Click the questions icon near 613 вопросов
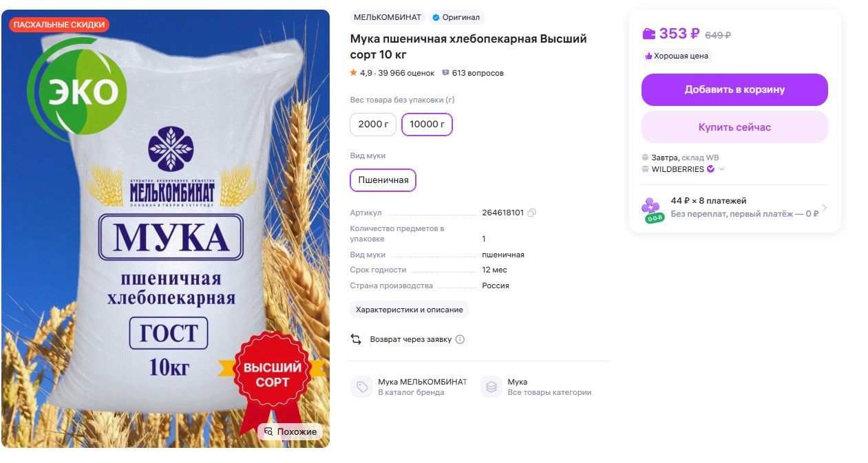Viewport: 868px width, 463px height. 445,73
